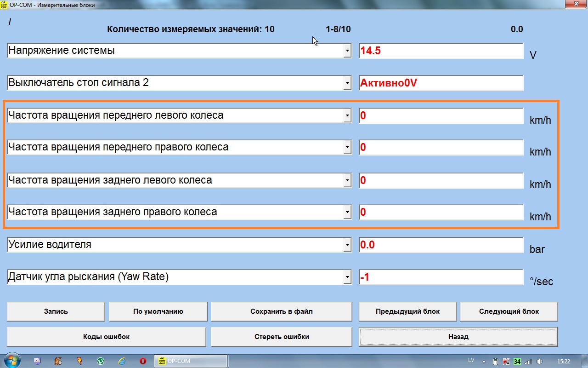
Task: Go to Следующий блок
Action: click(509, 311)
